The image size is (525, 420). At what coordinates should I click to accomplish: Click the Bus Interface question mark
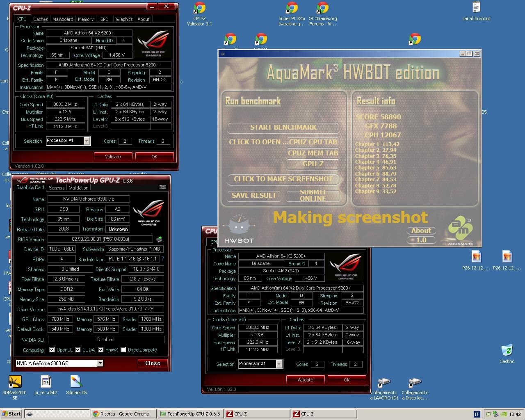point(162,259)
